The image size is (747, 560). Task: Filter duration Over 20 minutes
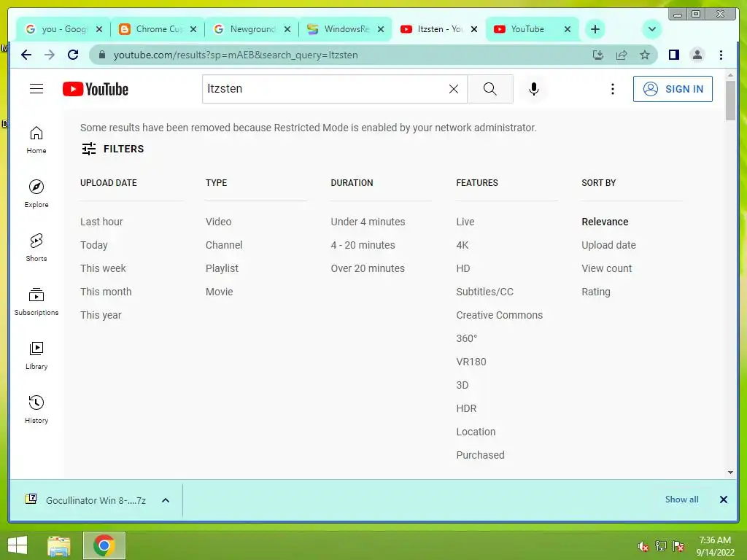(368, 268)
